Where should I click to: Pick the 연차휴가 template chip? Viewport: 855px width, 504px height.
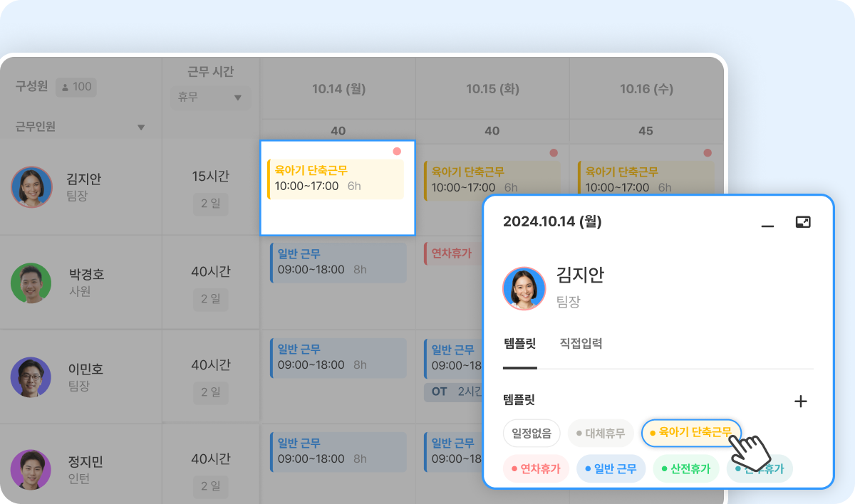coord(535,469)
